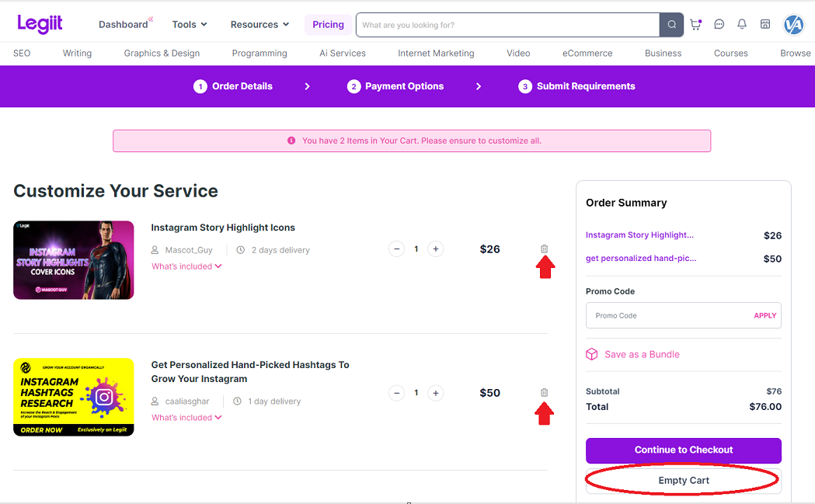This screenshot has height=504, width=815.
Task: Click the Empty Cart button
Action: pyautogui.click(x=684, y=481)
